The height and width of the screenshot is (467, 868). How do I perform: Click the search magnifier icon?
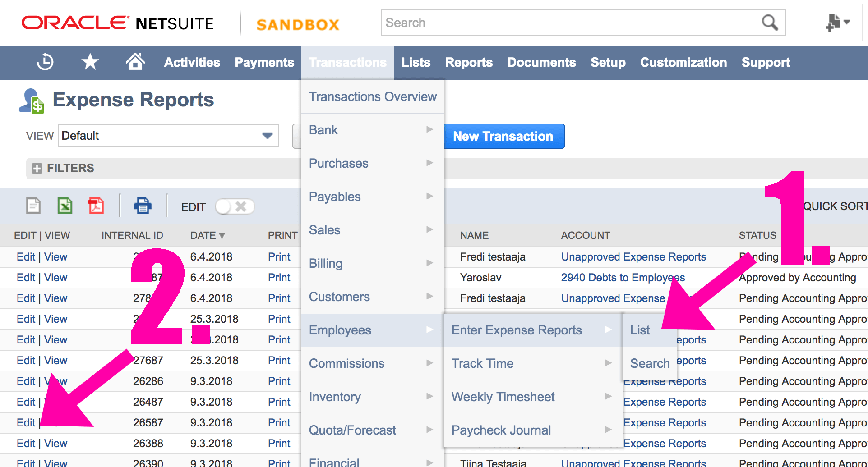[770, 23]
